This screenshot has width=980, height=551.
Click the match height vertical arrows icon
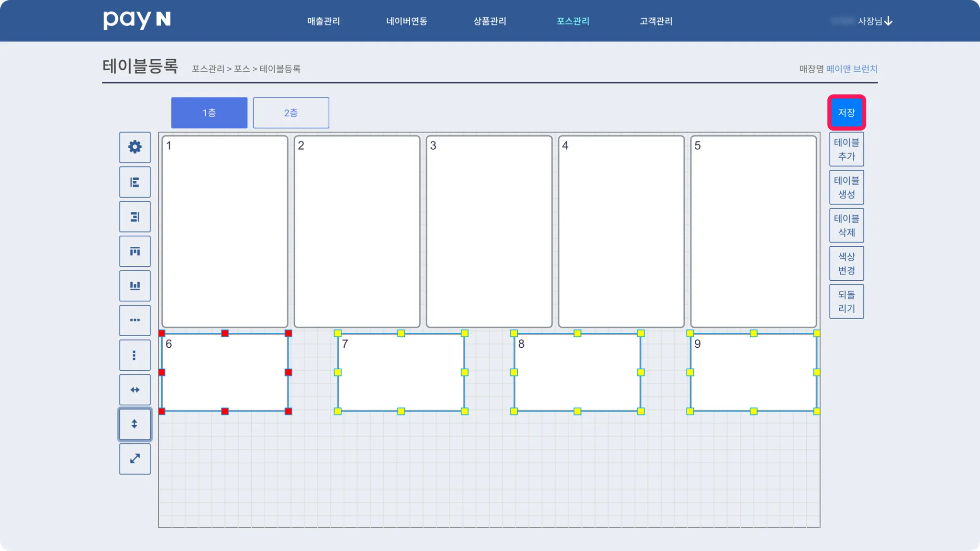pyautogui.click(x=135, y=424)
